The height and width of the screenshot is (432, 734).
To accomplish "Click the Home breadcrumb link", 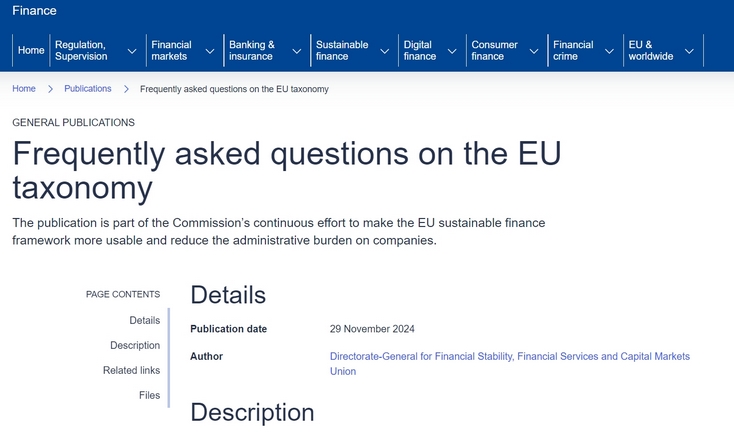I will coord(24,89).
